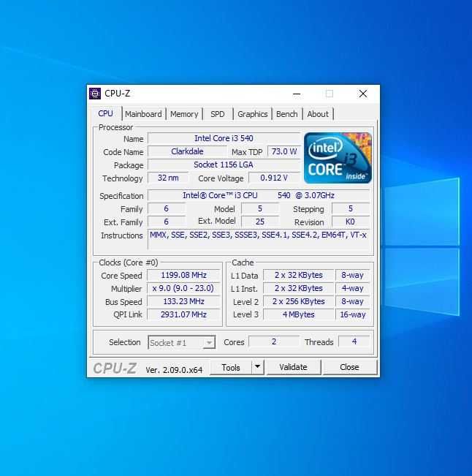This screenshot has height=476, width=472.
Task: Click the Level 2 value '2 x 256 KBytes'
Action: point(299,301)
